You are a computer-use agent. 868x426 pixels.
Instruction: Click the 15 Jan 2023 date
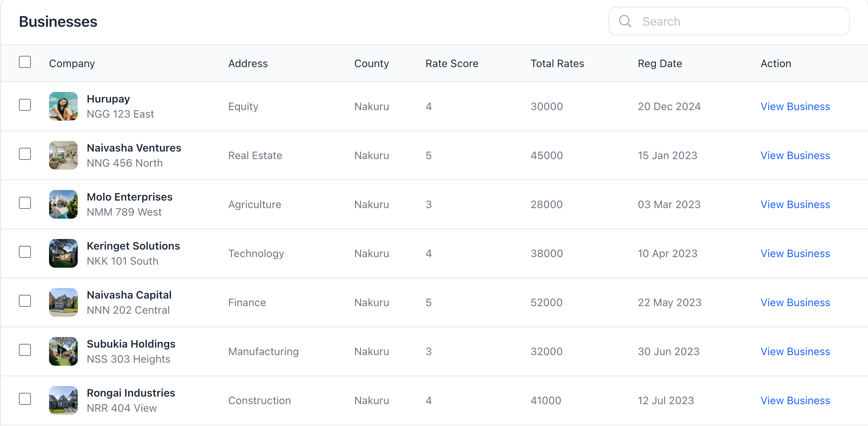pos(668,155)
